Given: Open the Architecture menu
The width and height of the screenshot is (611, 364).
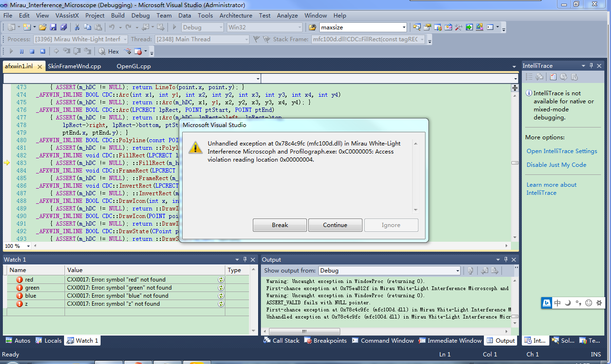Looking at the screenshot, I should (236, 16).
